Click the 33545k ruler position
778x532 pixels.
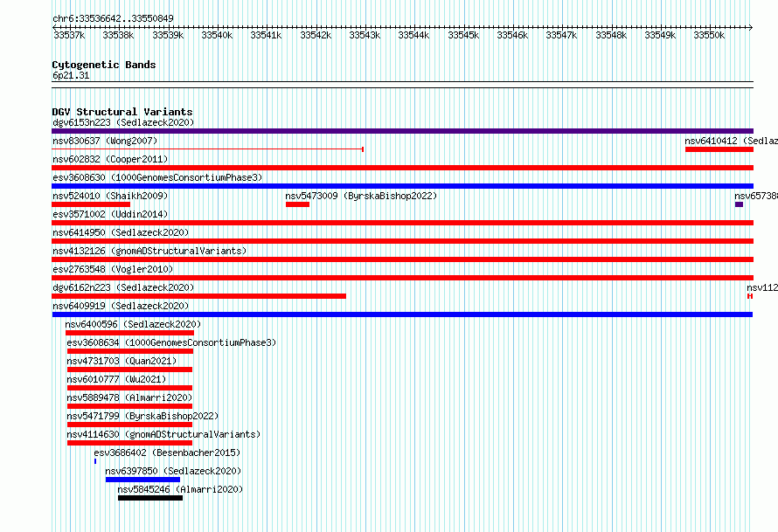pyautogui.click(x=463, y=35)
